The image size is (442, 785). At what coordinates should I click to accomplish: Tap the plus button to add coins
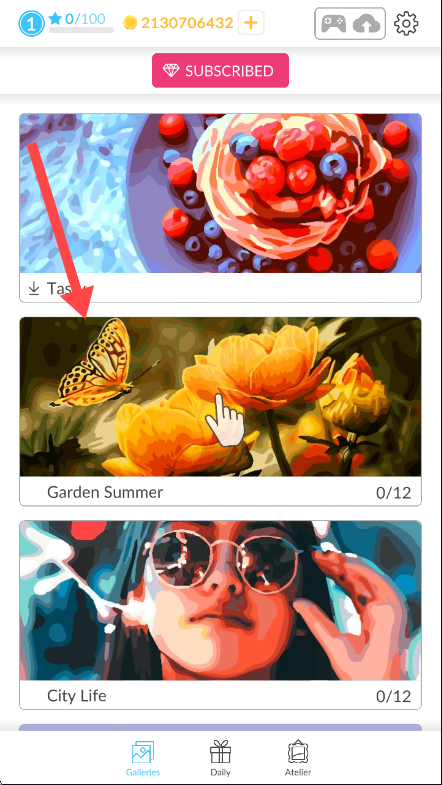[x=251, y=23]
